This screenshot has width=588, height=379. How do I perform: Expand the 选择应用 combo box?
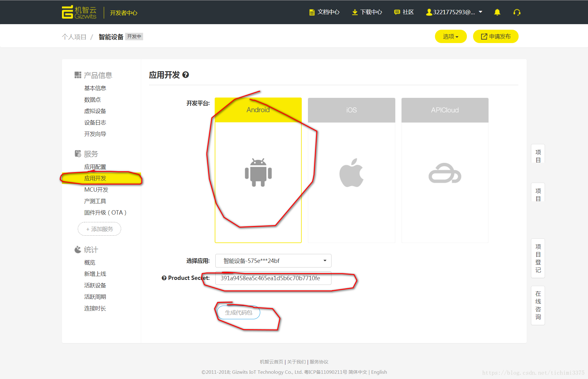(x=273, y=261)
